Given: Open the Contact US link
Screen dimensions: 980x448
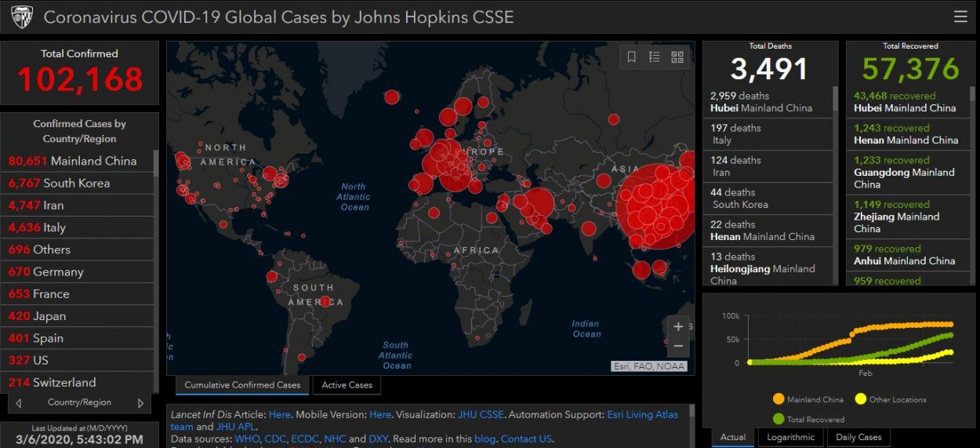Looking at the screenshot, I should tap(525, 439).
